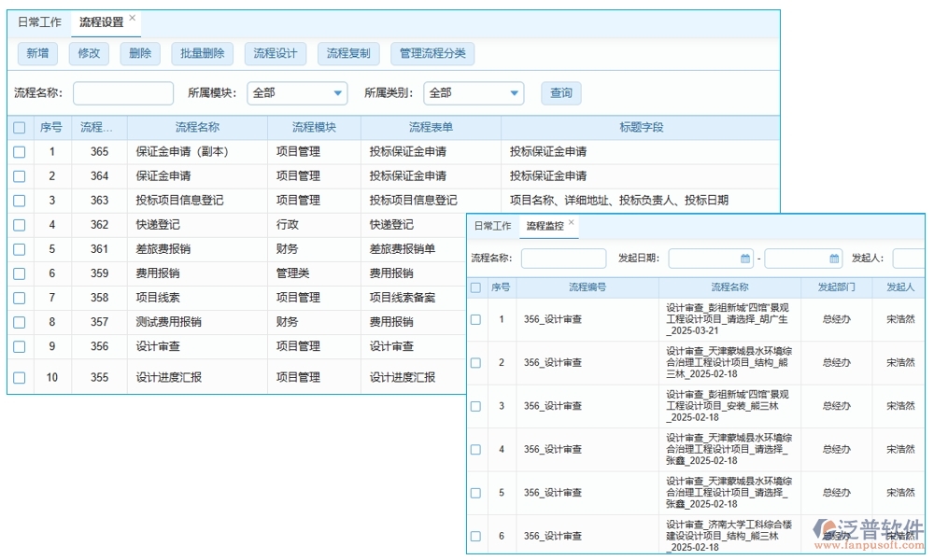Click the 新增 button
The height and width of the screenshot is (560, 934).
37,54
